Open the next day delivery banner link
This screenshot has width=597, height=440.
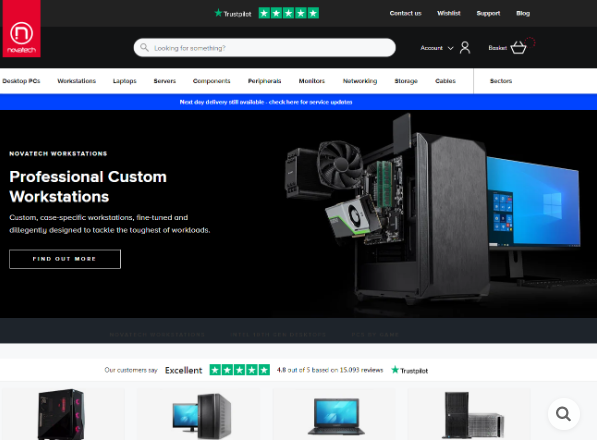(266, 102)
